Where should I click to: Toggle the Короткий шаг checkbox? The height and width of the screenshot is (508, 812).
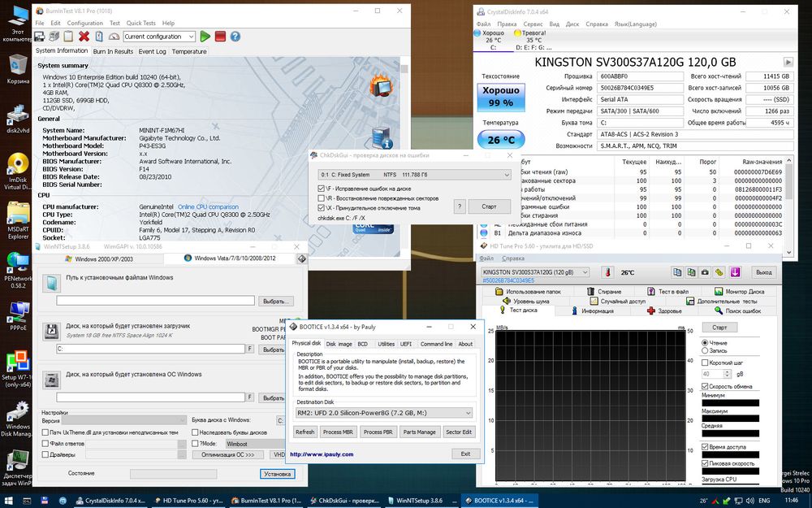pyautogui.click(x=705, y=363)
